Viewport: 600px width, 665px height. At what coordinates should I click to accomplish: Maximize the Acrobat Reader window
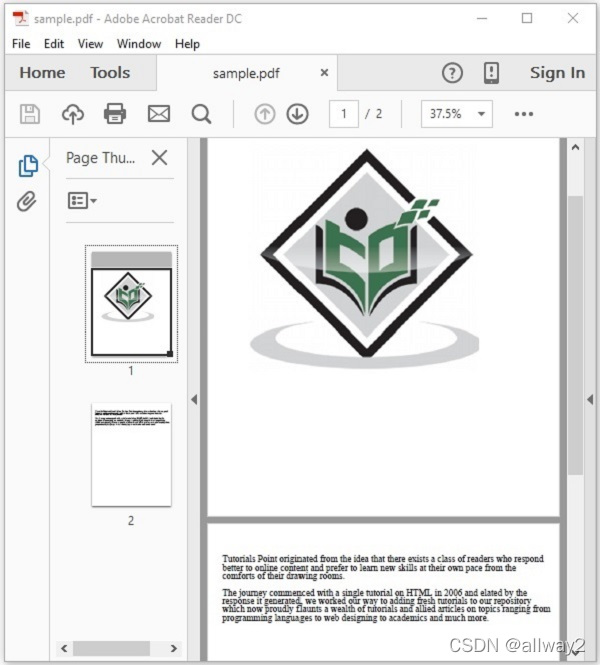point(527,18)
